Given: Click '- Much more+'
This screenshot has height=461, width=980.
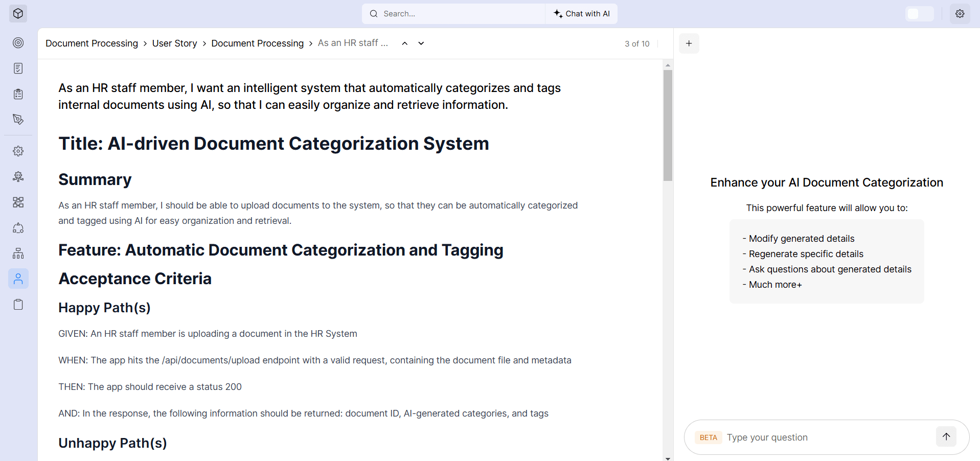Looking at the screenshot, I should click(772, 285).
